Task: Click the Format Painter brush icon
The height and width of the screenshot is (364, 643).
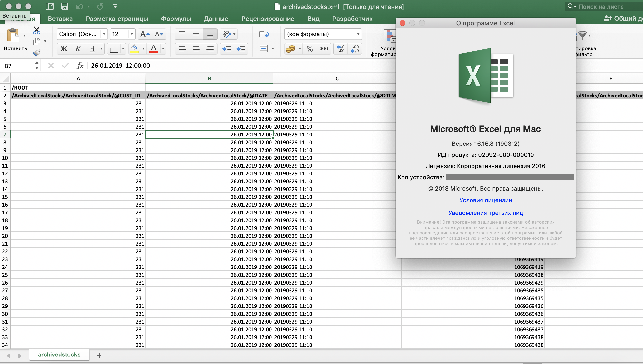Action: (37, 52)
